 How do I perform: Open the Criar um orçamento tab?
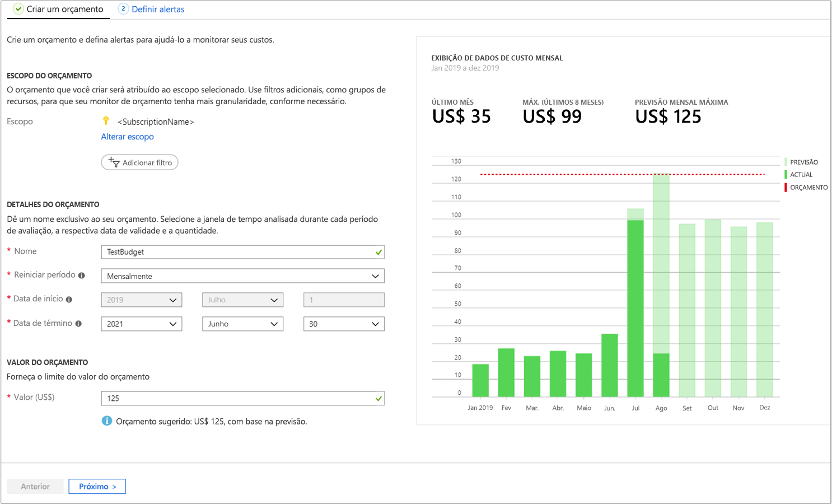(x=58, y=10)
